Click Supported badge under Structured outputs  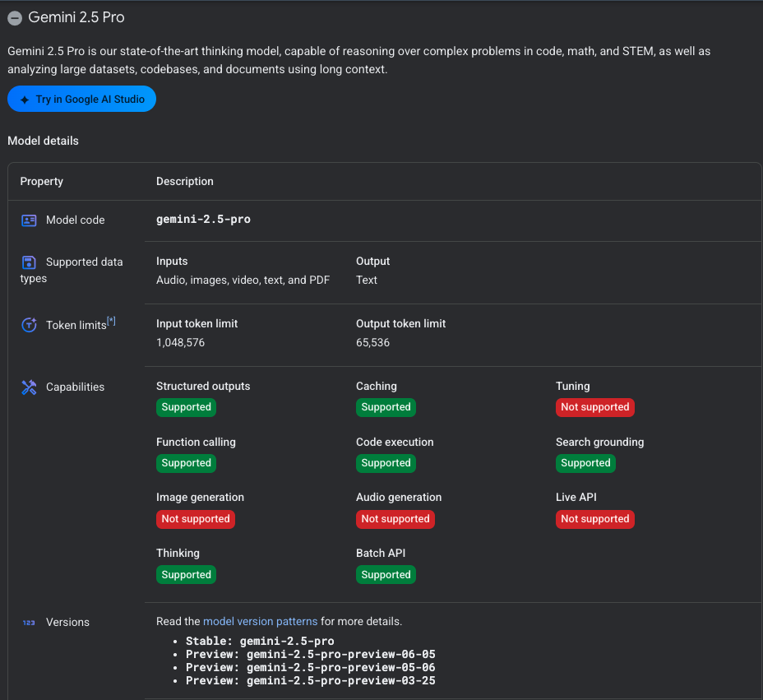[x=186, y=407]
